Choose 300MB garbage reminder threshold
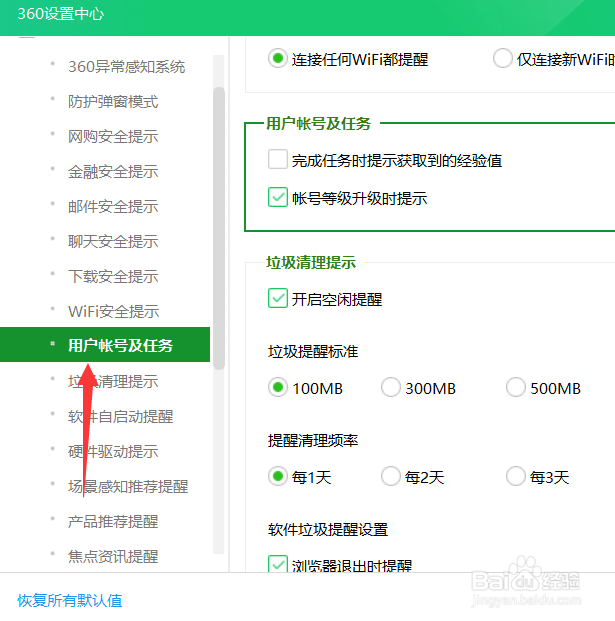The image size is (615, 621). [390, 387]
